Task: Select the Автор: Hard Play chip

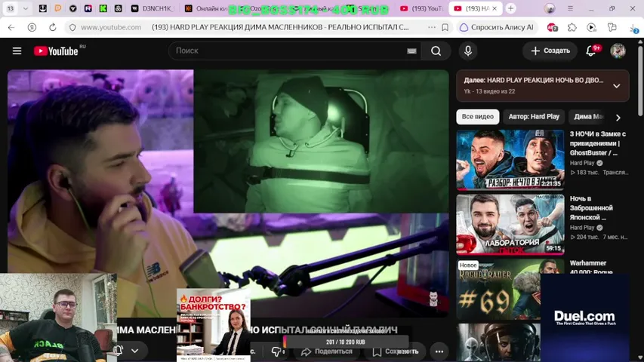Action: [534, 117]
